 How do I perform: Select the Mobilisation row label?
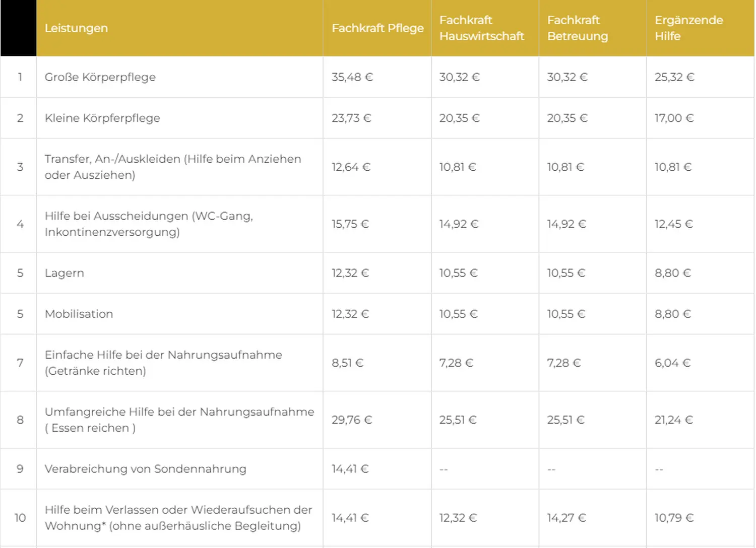click(79, 314)
